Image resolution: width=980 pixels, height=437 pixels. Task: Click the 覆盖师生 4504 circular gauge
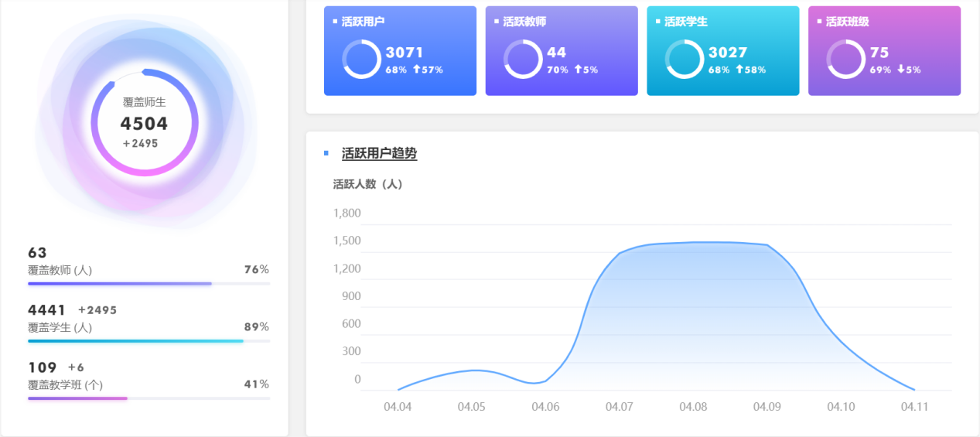(x=145, y=123)
